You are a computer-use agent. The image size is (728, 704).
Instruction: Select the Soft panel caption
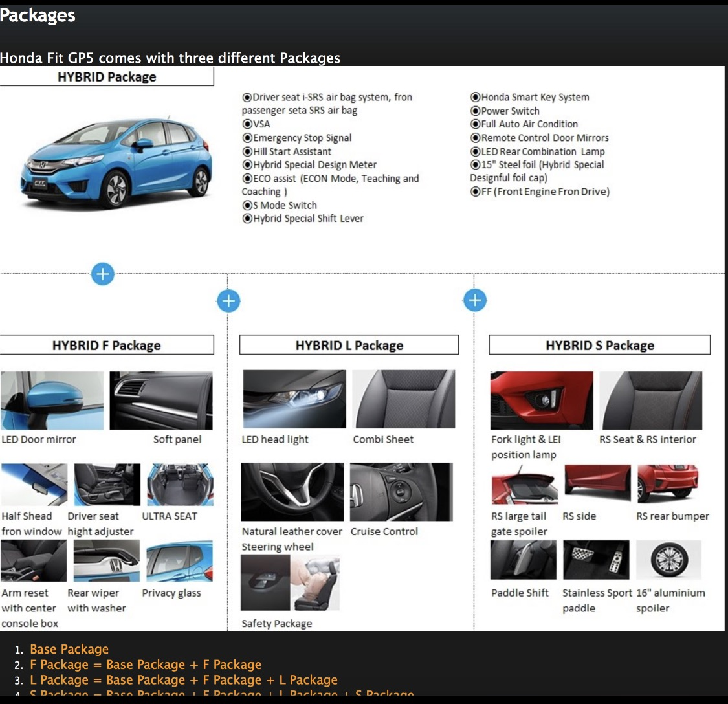pyautogui.click(x=177, y=439)
